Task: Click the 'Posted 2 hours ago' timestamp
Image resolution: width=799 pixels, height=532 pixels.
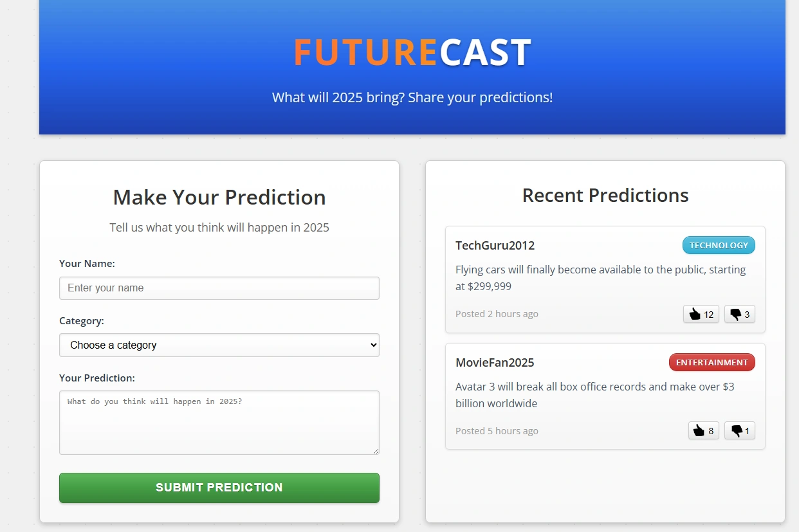Action: [x=497, y=314]
